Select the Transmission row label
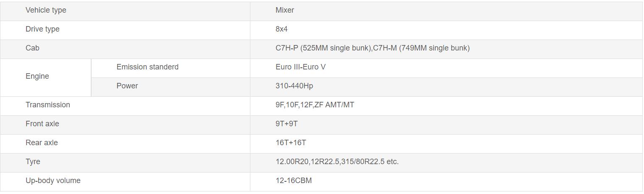644x194 pixels. pos(48,105)
